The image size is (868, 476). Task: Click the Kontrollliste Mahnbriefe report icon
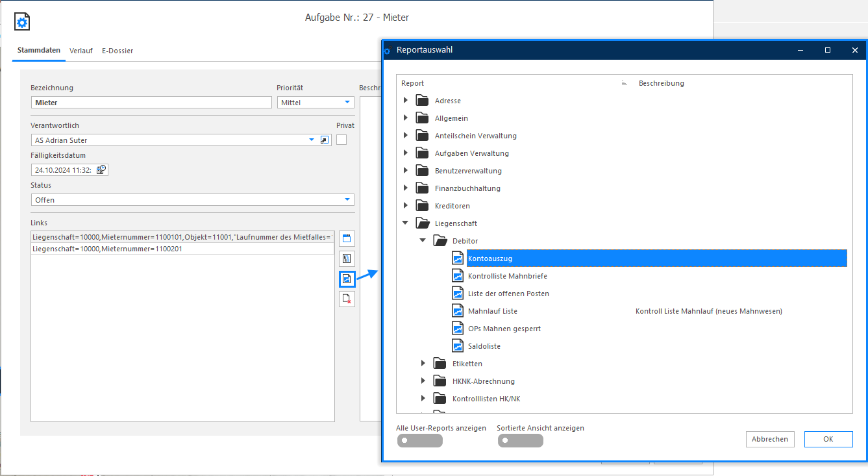coord(458,276)
